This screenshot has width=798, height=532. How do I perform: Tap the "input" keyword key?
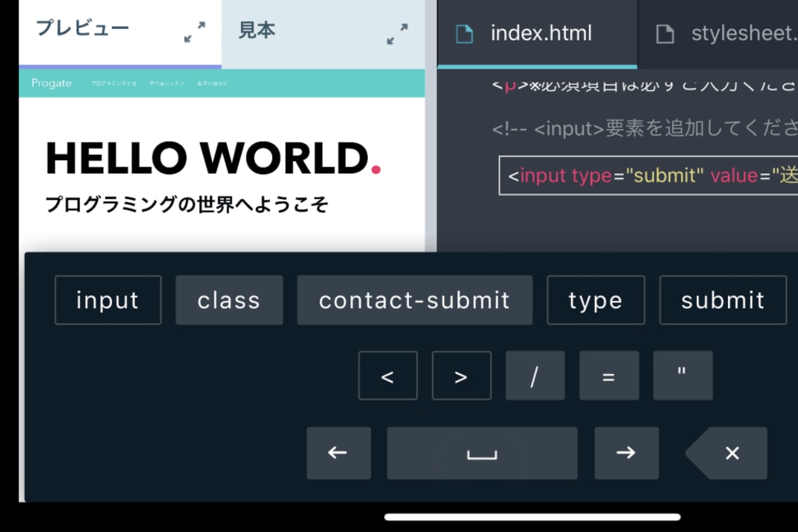(x=108, y=300)
